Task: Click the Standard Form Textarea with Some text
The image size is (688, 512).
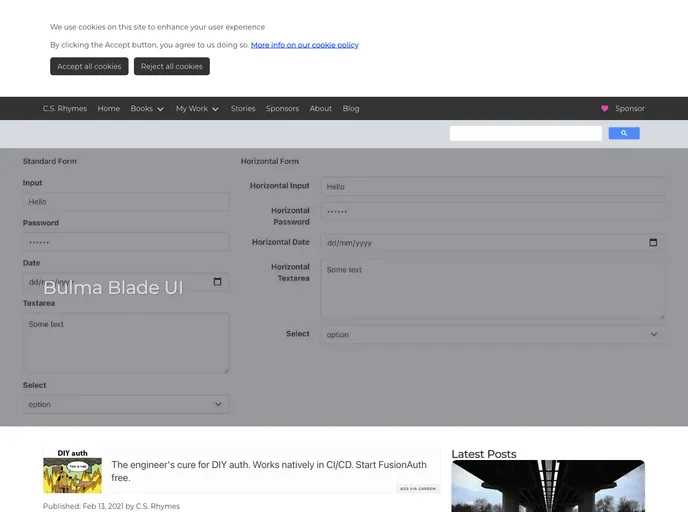Action: tap(126, 343)
